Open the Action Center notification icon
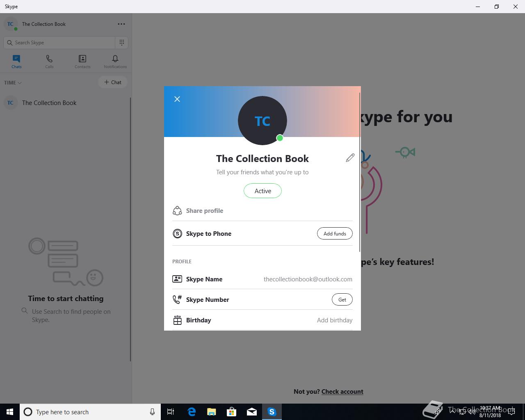Screen dimensions: 525x420 pos(512,412)
